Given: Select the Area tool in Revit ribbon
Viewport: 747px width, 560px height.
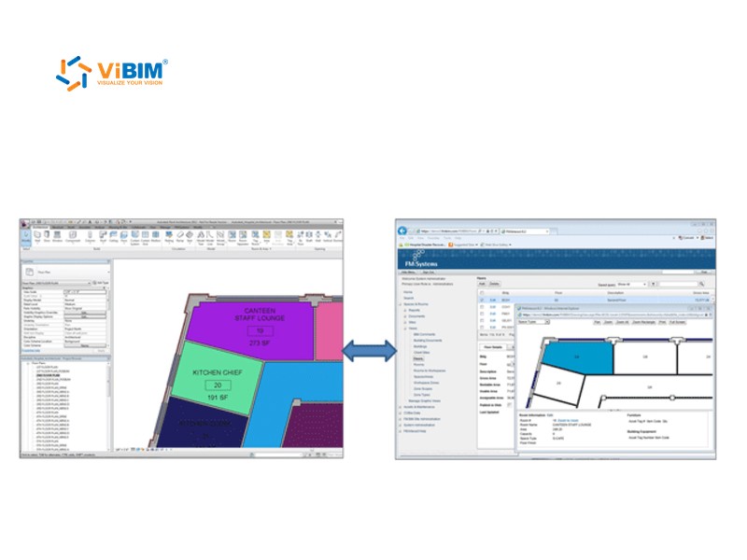Looking at the screenshot, I should (266, 237).
